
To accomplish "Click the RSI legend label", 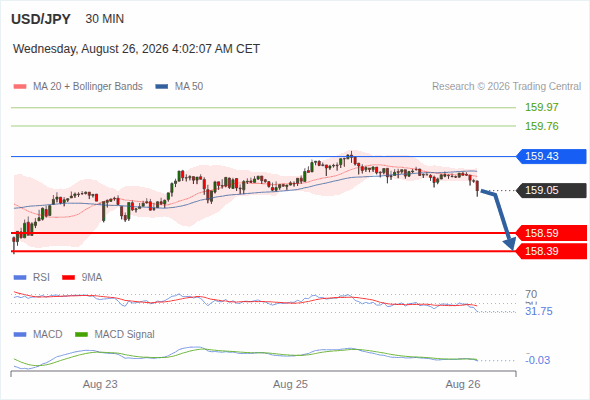I will (41, 278).
